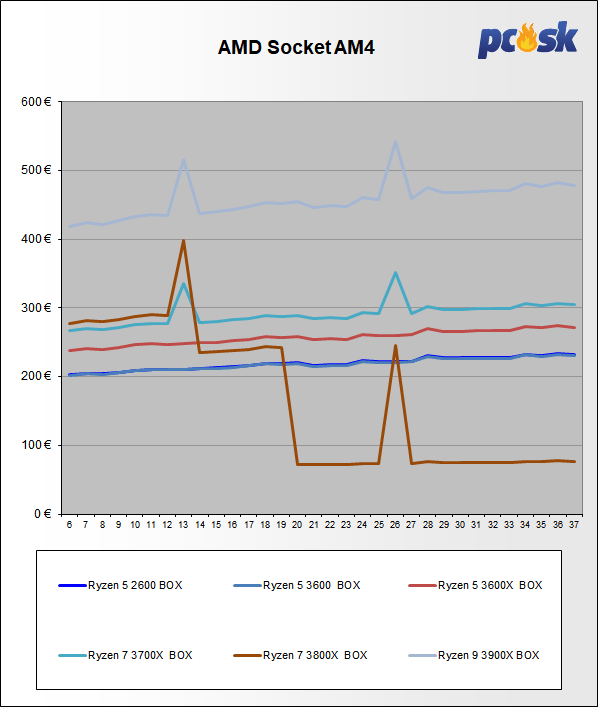Click the 500 € axis label
Image resolution: width=598 pixels, height=707 pixels.
(36, 170)
